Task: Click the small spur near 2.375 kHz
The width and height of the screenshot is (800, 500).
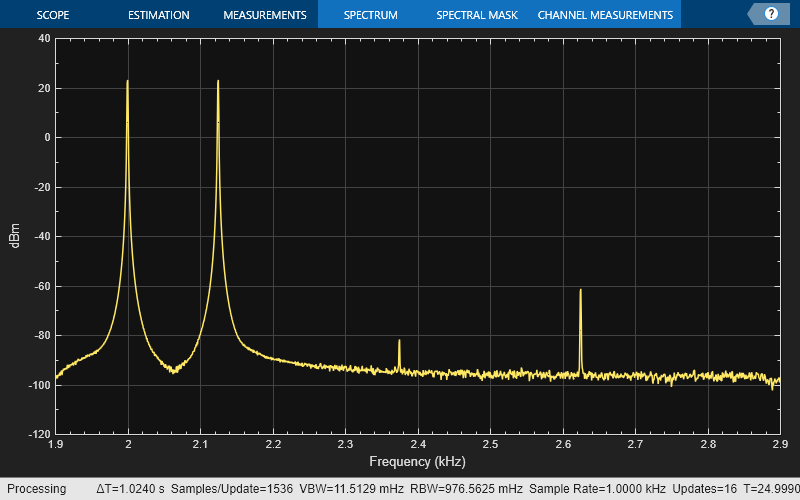Action: (x=399, y=343)
